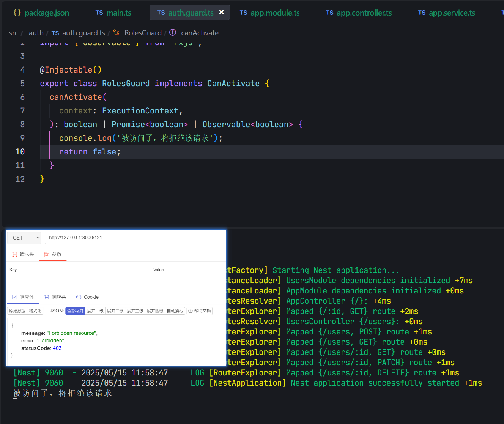The height and width of the screenshot is (424, 504).
Task: Click the auth folder in breadcrumb
Action: 36,33
